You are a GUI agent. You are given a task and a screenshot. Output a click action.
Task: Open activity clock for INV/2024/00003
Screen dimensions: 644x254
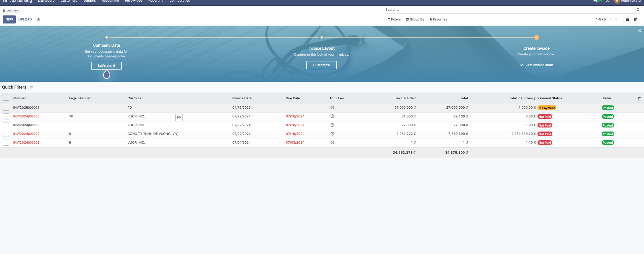[332, 143]
